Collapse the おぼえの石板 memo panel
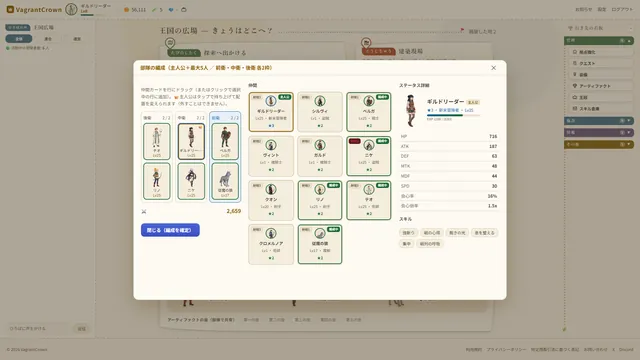 (631, 28)
